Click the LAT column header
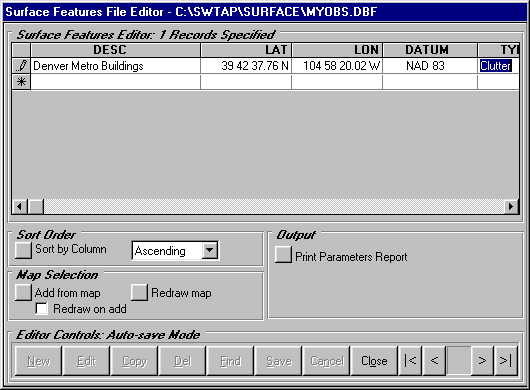The height and width of the screenshot is (390, 530). click(x=246, y=50)
